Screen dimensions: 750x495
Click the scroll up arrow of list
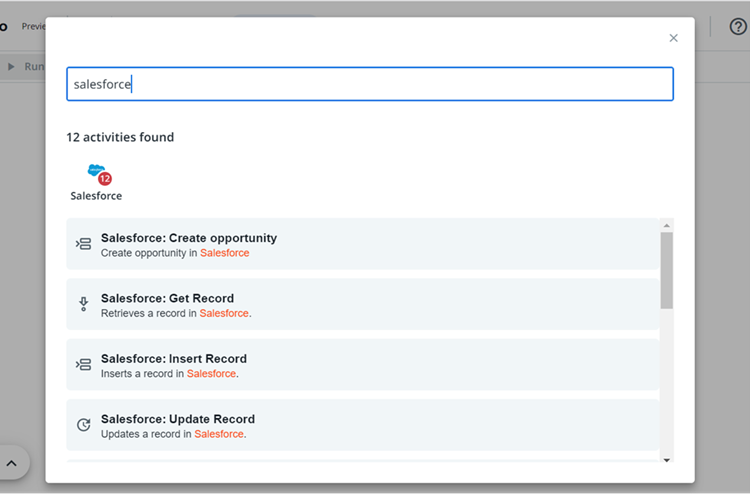point(666,225)
